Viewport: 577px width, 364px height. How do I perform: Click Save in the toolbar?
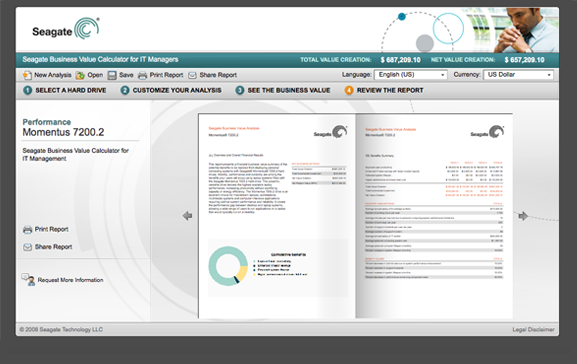tap(126, 75)
